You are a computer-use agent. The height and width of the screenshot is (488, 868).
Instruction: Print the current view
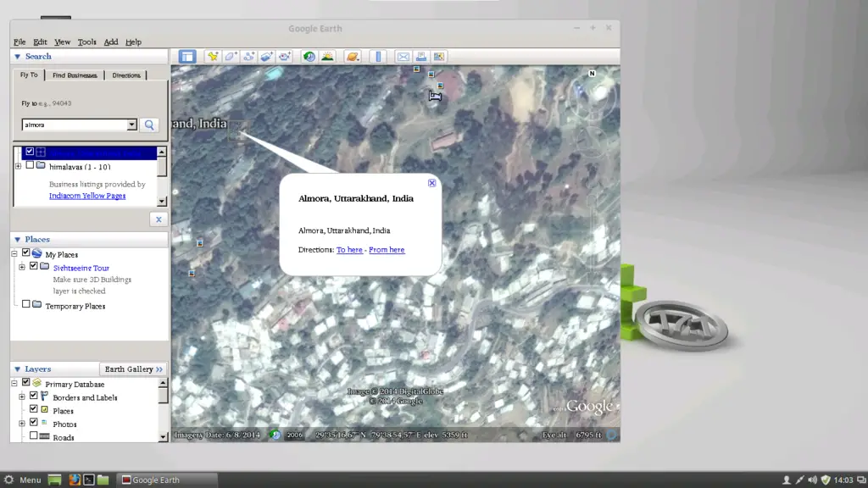pyautogui.click(x=421, y=57)
